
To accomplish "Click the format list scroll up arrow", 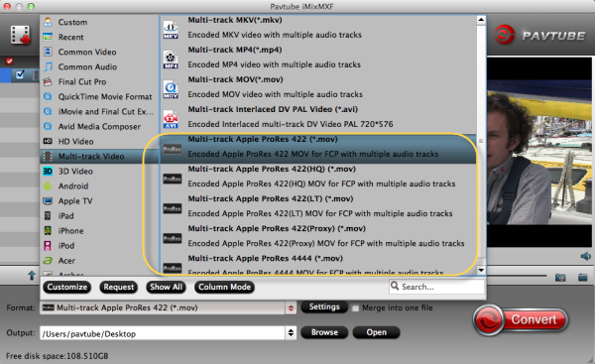I will [x=481, y=20].
